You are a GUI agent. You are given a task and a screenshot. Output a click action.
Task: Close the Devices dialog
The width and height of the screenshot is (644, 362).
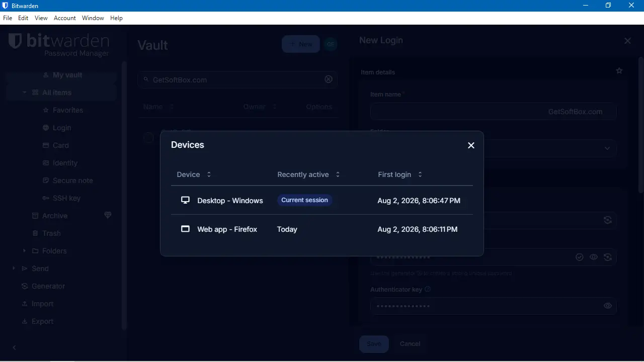[x=471, y=145]
